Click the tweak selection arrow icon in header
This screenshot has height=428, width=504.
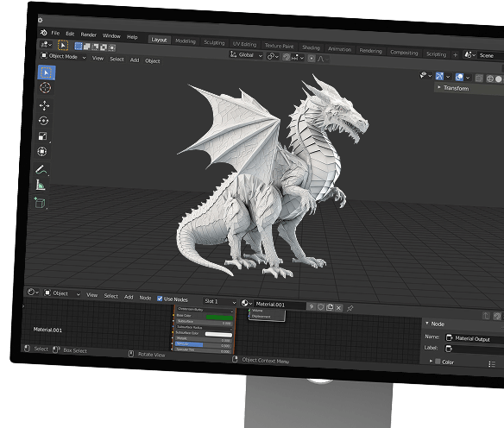(63, 46)
